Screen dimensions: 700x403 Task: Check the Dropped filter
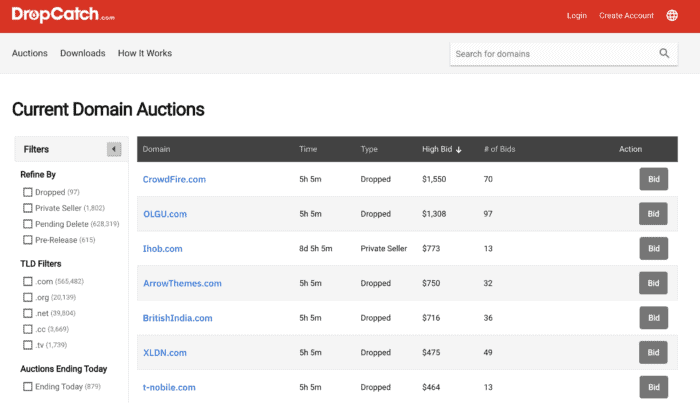click(28, 192)
